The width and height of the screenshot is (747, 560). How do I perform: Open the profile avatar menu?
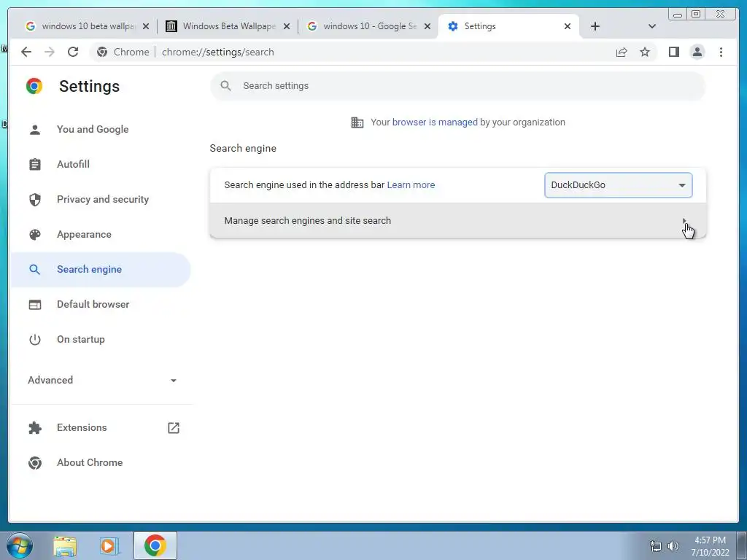[x=697, y=52]
